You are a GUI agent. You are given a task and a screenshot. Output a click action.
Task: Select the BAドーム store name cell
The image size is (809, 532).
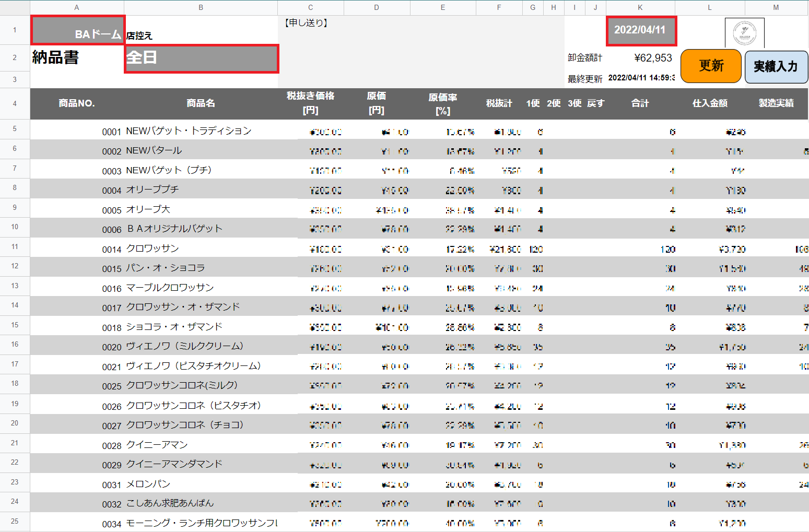(78, 30)
